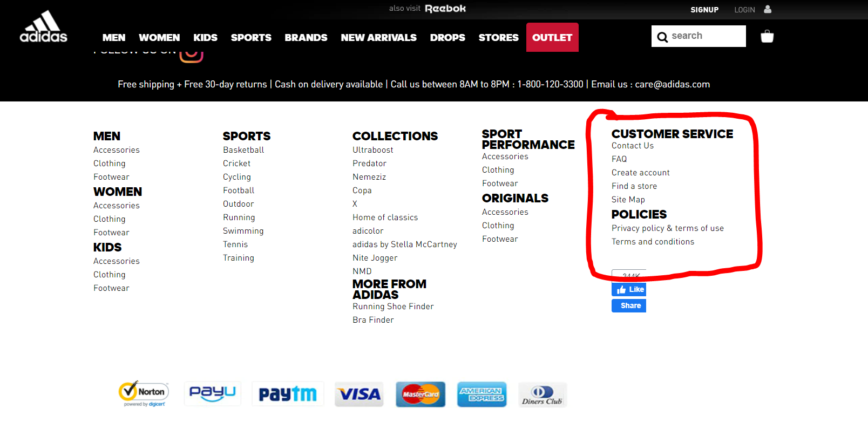The image size is (868, 422).
Task: Open Accessories under MEN footer
Action: tap(117, 150)
